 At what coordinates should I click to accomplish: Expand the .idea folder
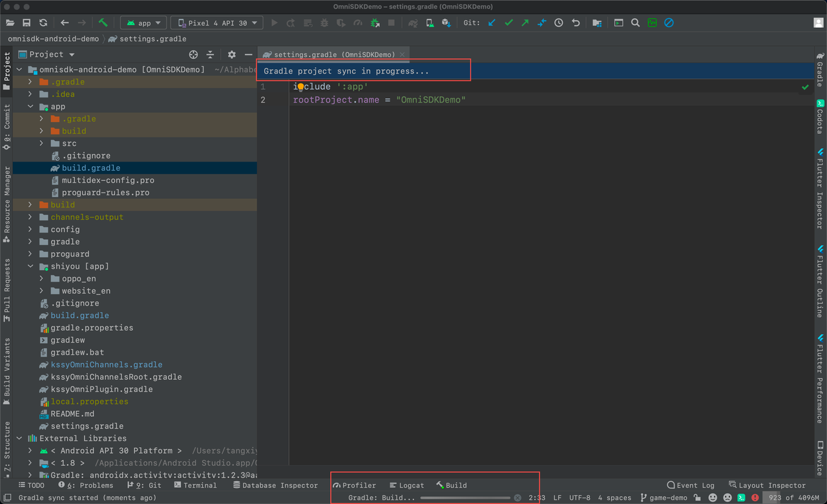pyautogui.click(x=30, y=94)
